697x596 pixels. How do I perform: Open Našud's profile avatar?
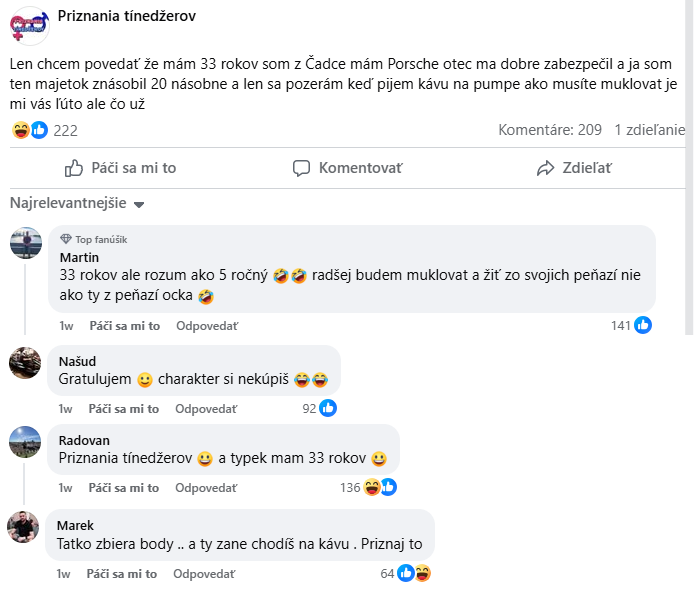[x=24, y=362]
